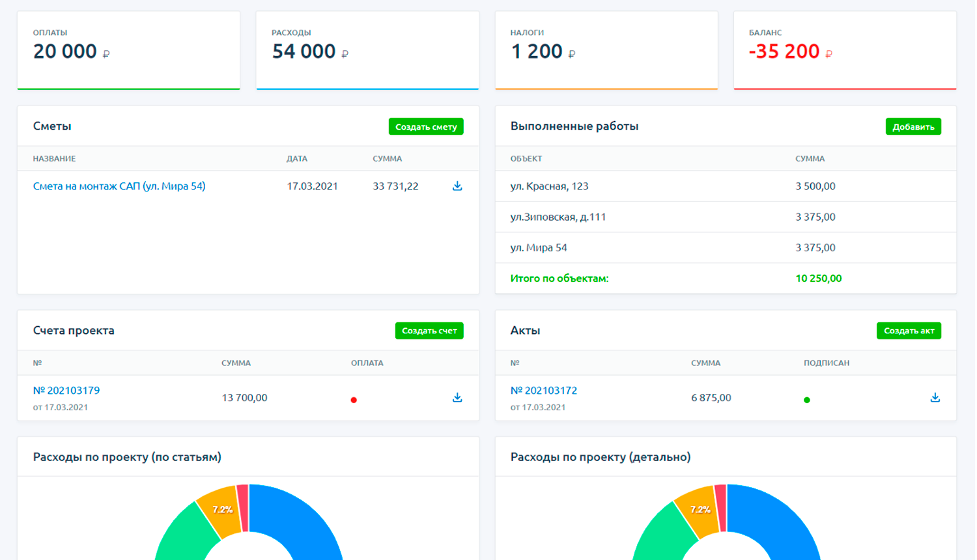Download act № 202103172 file
Screen dimensions: 977x560
[935, 397]
